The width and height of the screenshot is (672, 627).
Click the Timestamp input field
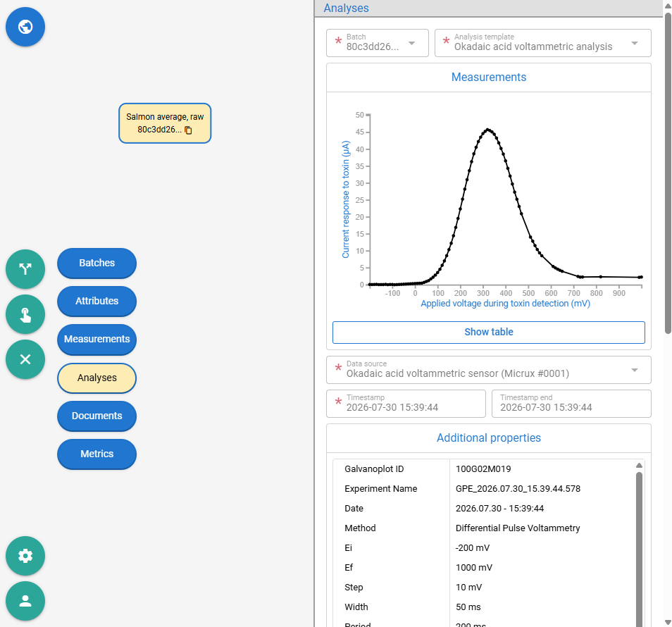coord(406,404)
